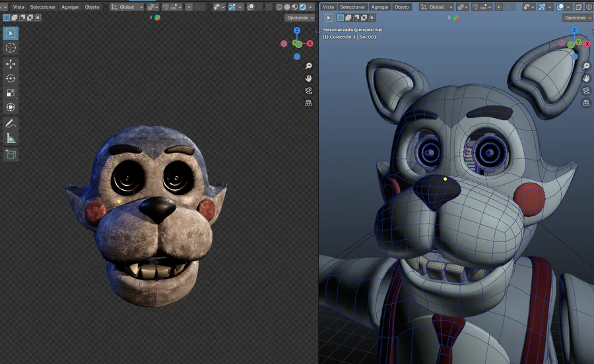This screenshot has height=364, width=594.
Task: Open visibility filter dropdown in left viewport
Action: (219, 7)
